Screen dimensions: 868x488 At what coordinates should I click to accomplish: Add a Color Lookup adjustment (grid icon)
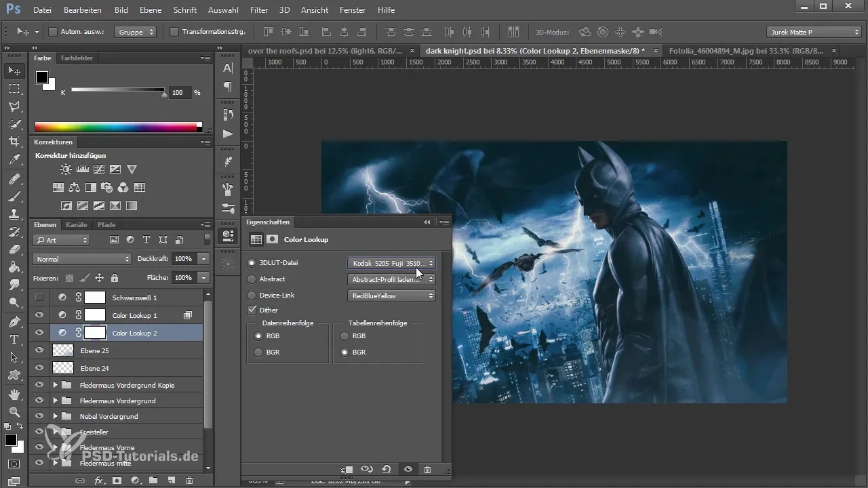point(140,188)
